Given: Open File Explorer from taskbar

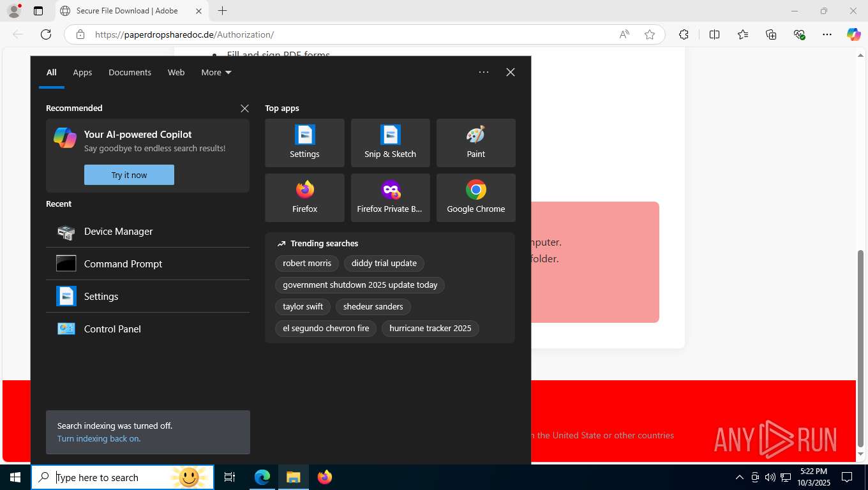Looking at the screenshot, I should 293,477.
